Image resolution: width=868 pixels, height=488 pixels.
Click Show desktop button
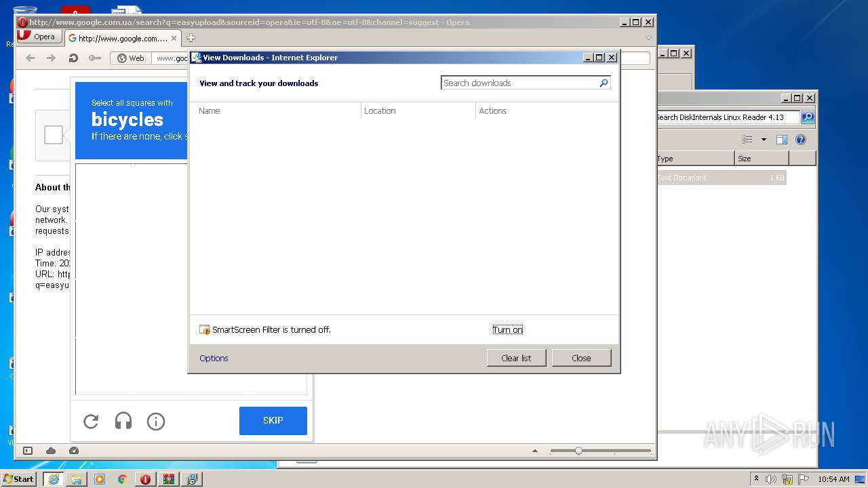861,479
